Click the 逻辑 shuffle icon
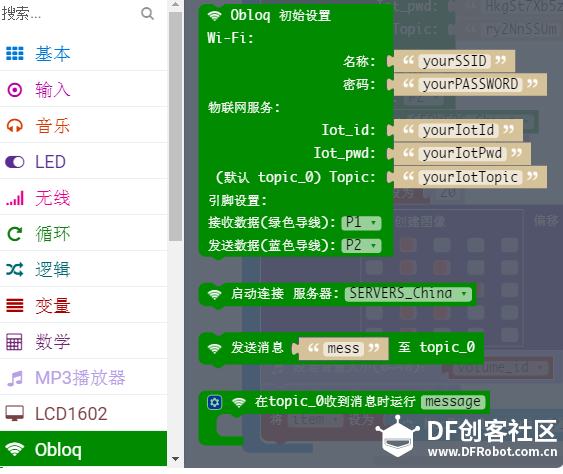This screenshot has height=474, width=563. coord(15,269)
